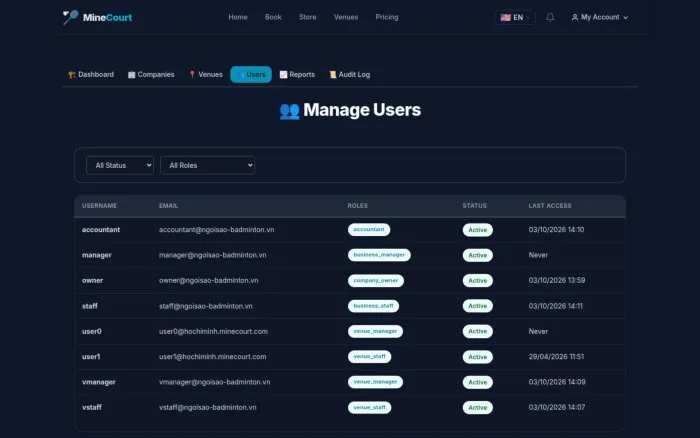Open the notifications bell

(550, 17)
